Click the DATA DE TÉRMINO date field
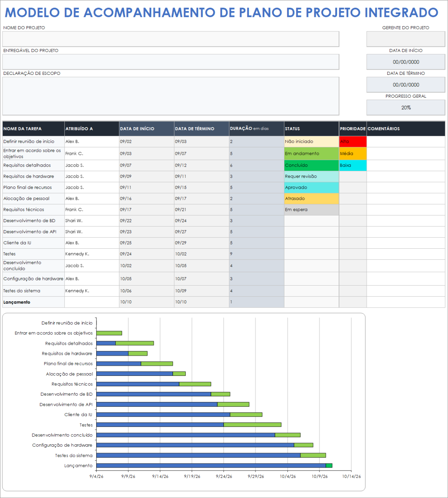 [x=406, y=84]
